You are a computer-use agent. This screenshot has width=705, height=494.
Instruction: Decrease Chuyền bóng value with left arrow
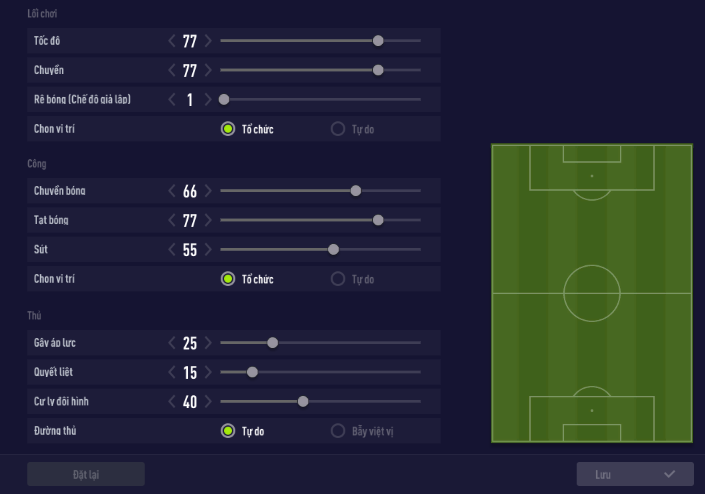click(172, 191)
